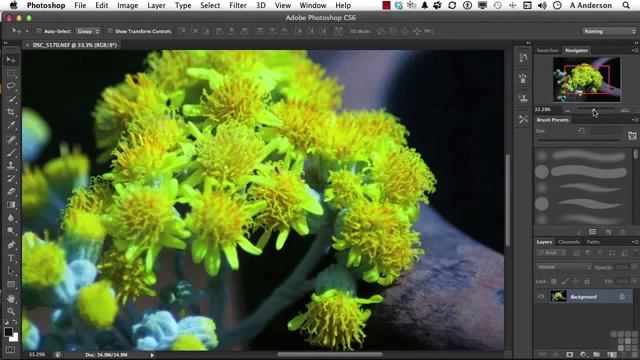Switch to the Swatches tab

coord(547,50)
